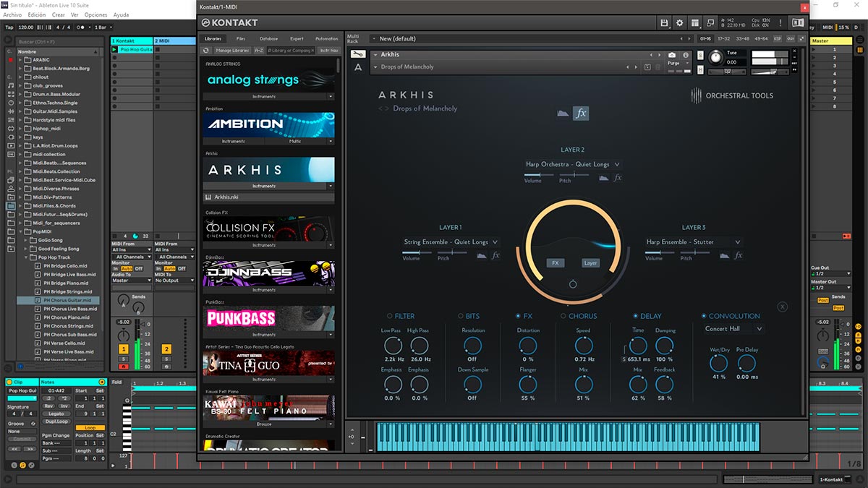Open Layer 2 envelope shape icon
Image resolution: width=868 pixels, height=488 pixels.
point(603,177)
